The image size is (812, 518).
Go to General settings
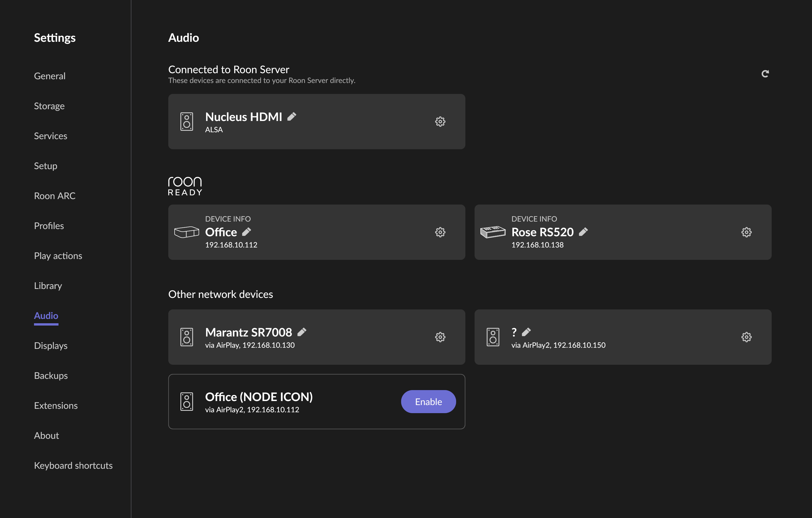tap(50, 76)
